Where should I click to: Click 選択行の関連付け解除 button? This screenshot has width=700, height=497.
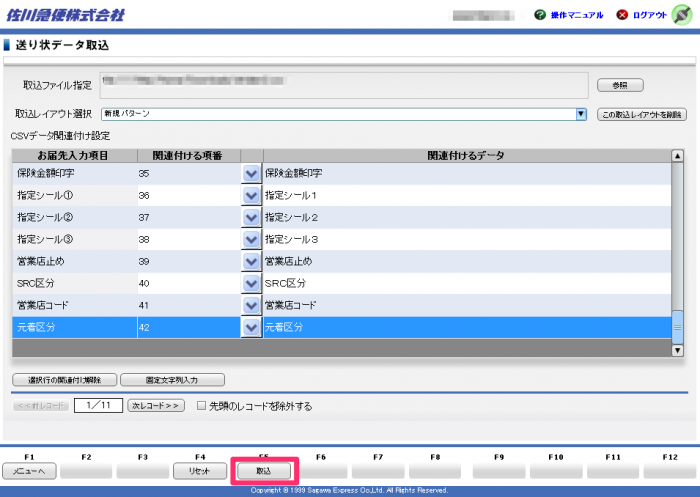(x=65, y=380)
